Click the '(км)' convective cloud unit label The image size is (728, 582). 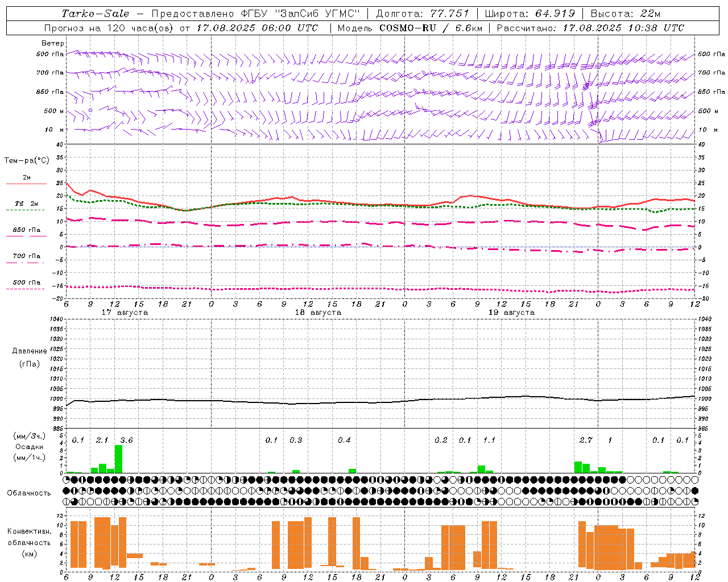click(30, 554)
